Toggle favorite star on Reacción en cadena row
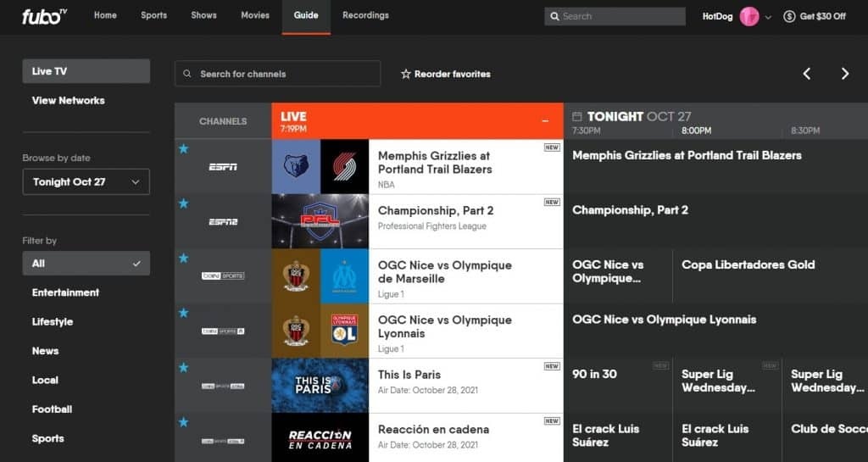The image size is (868, 462). [184, 423]
